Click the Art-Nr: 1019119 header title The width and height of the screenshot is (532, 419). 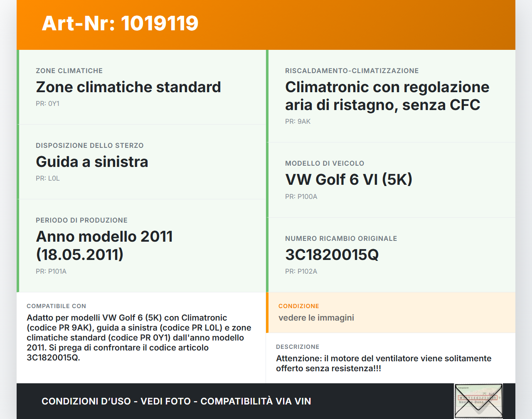[120, 23]
